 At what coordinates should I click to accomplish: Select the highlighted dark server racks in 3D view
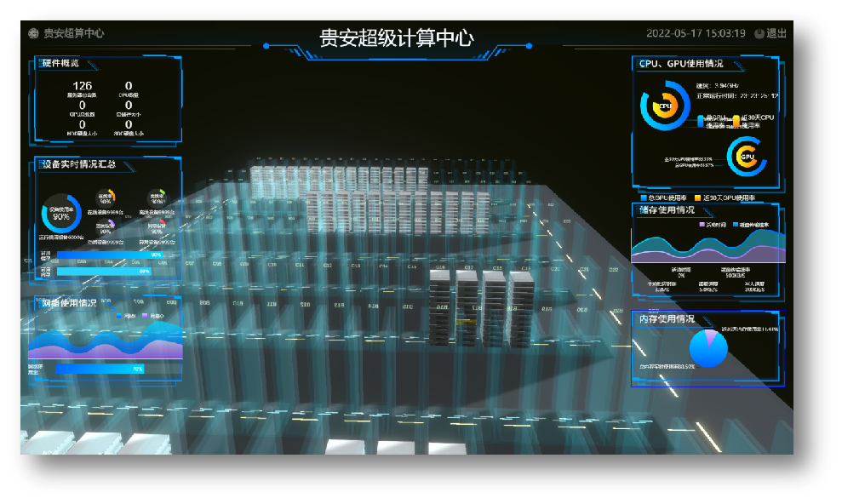point(480,308)
